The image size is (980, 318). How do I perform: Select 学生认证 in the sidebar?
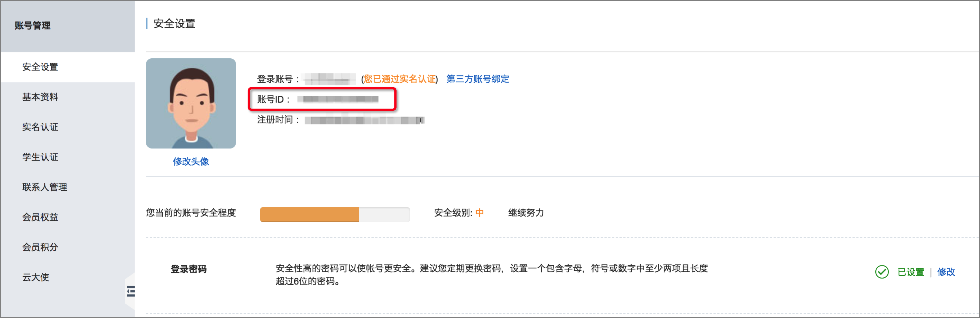(x=40, y=157)
